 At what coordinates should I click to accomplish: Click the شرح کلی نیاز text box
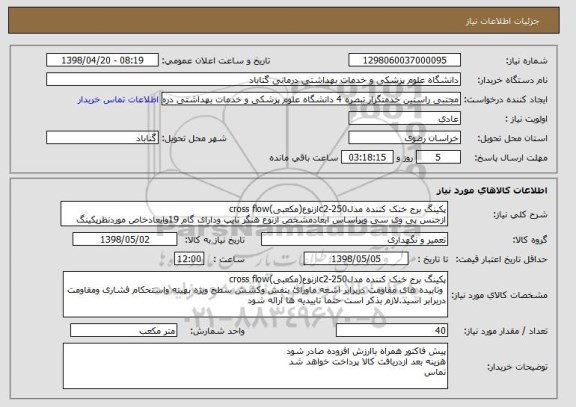[254, 214]
